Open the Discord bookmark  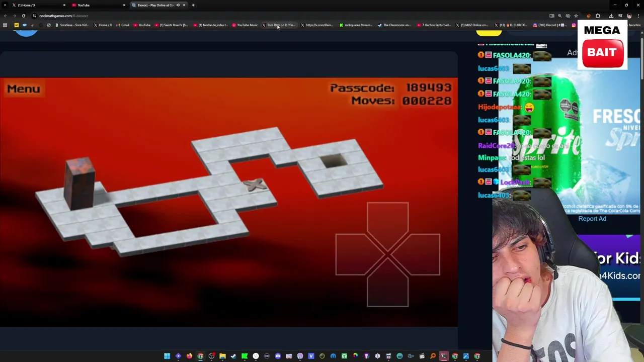point(549,25)
